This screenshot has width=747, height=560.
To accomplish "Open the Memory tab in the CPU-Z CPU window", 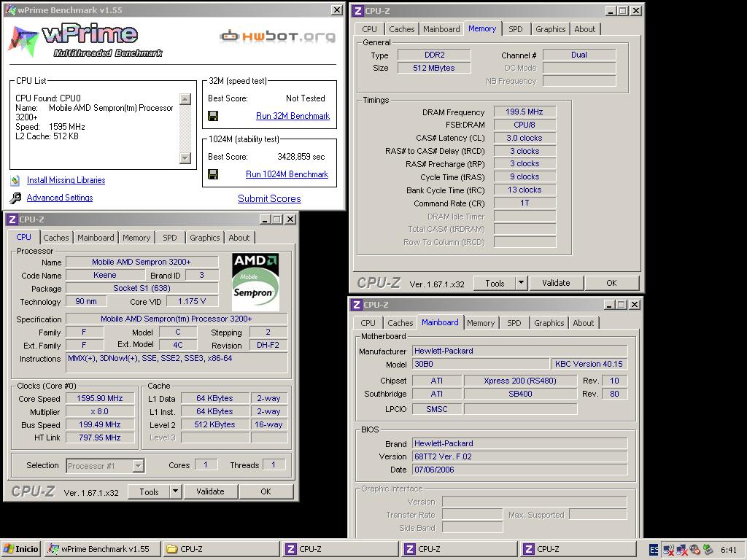I will click(136, 238).
